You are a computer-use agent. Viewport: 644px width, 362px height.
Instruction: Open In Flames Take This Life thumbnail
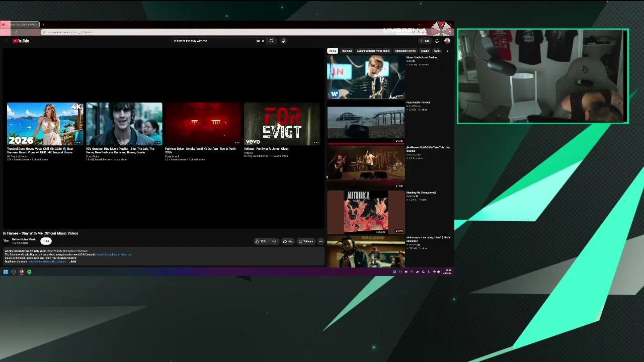(x=366, y=167)
